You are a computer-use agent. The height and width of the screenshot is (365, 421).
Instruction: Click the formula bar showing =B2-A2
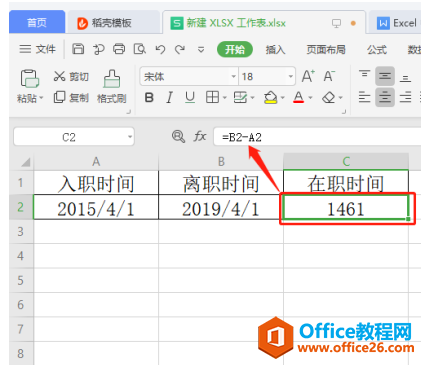click(317, 137)
